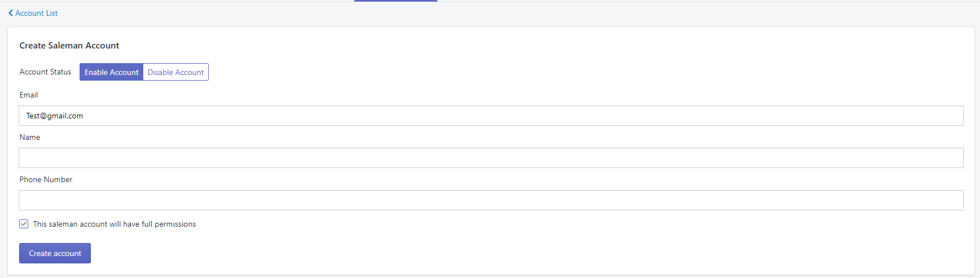Viewport: 980px width, 278px height.
Task: Click the Test@gmail.com text in Email
Action: click(55, 116)
